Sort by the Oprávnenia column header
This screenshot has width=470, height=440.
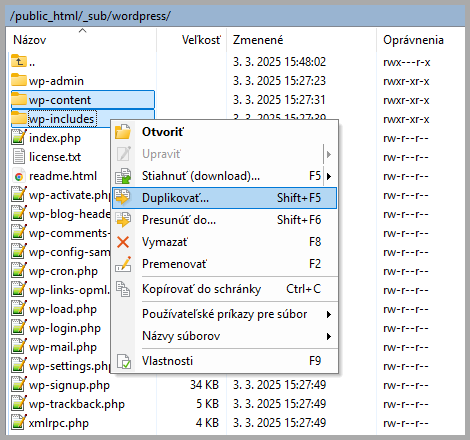[x=421, y=40]
